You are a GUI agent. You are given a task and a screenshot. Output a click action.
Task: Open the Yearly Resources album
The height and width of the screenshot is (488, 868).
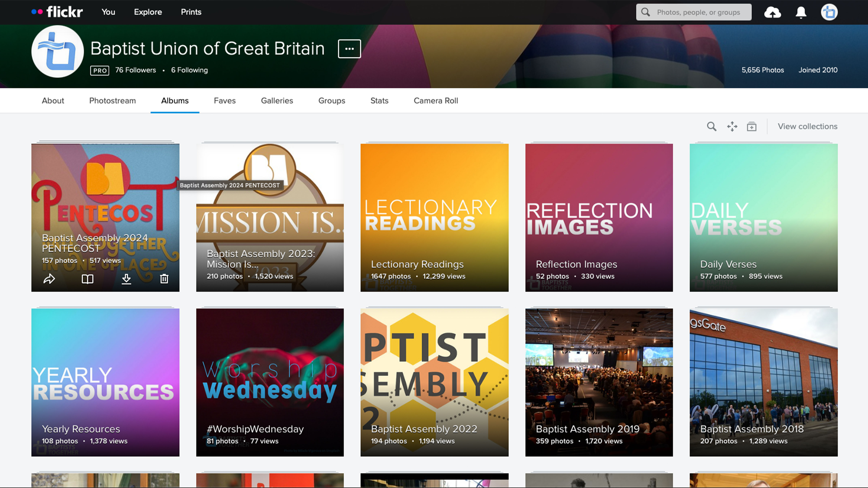105,382
